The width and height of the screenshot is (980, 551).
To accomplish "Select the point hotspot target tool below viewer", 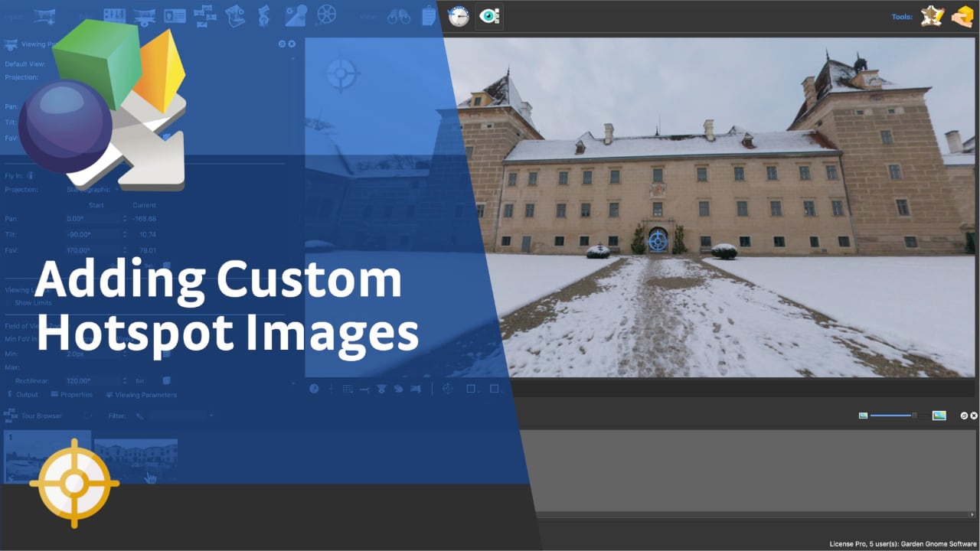I will [x=448, y=389].
